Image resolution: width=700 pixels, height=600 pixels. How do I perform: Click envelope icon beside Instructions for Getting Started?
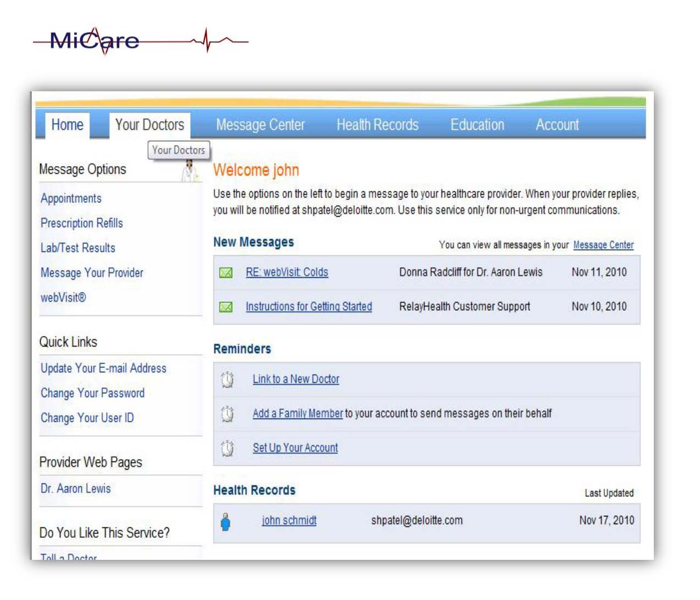click(226, 307)
